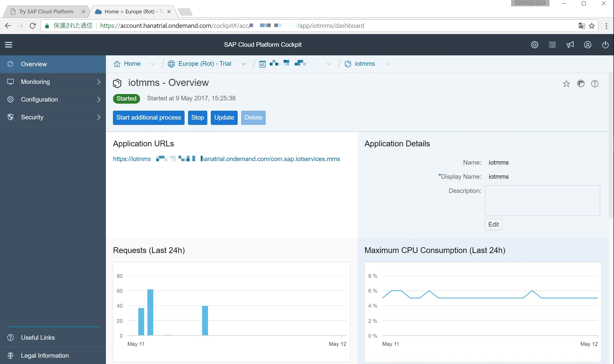
Task: Open Security in the sidebar
Action: (x=53, y=117)
